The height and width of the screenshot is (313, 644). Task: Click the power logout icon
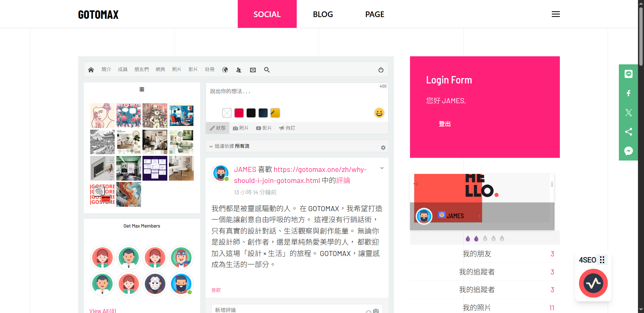click(381, 70)
